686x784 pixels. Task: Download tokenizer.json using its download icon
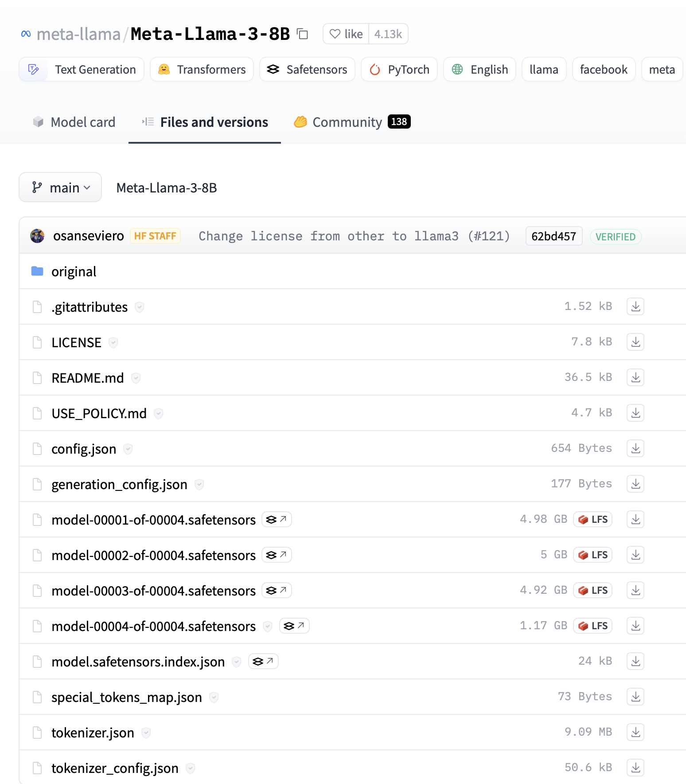635,732
